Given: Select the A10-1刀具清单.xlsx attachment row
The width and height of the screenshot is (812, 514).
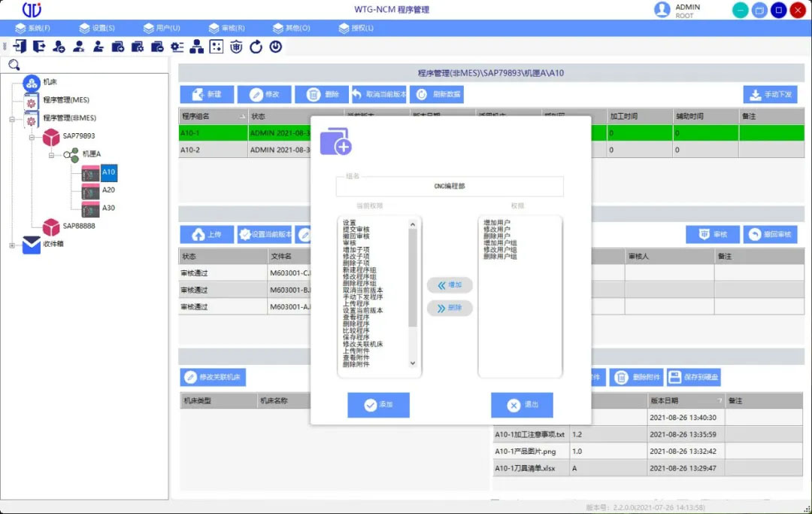Looking at the screenshot, I should click(648, 468).
